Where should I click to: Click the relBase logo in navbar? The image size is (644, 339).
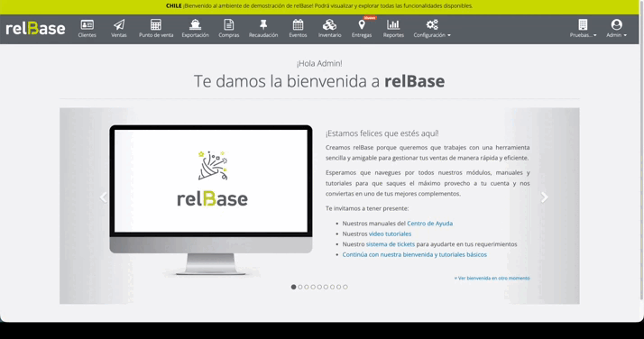(35, 29)
